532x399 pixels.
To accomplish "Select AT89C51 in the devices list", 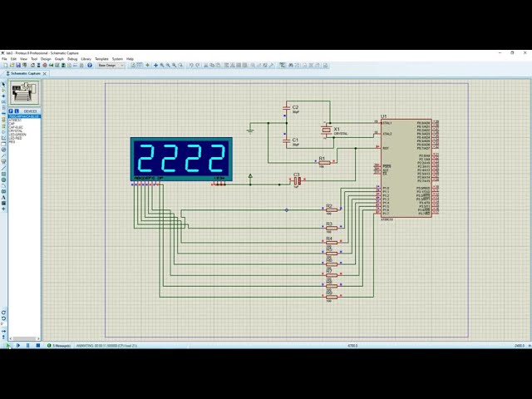I will pos(15,120).
